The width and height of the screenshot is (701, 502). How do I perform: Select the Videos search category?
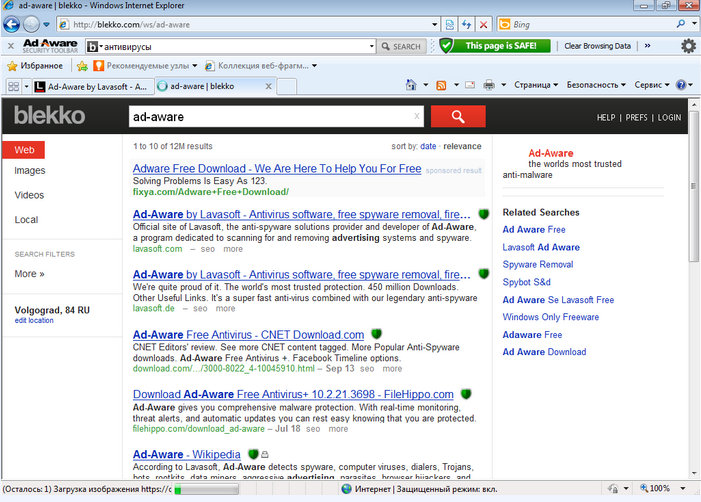29,195
